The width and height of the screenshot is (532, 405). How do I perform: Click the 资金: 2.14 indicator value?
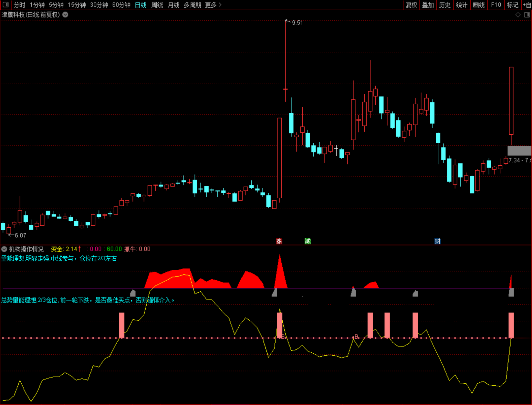point(66,249)
